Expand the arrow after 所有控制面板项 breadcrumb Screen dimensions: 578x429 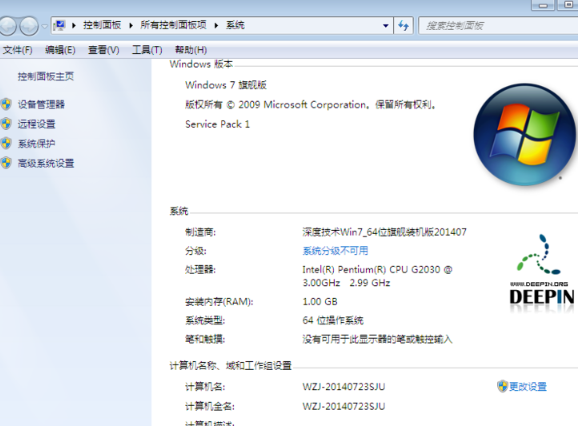216,25
